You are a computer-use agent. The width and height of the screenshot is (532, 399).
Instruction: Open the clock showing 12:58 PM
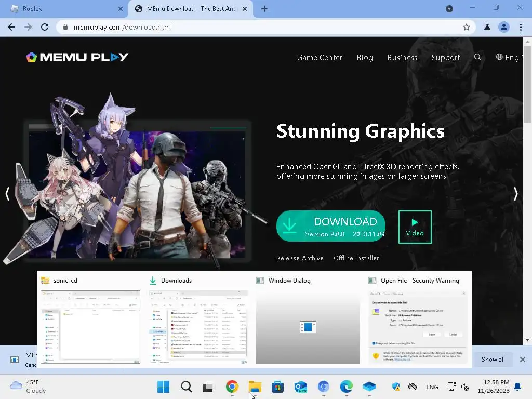[494, 387]
